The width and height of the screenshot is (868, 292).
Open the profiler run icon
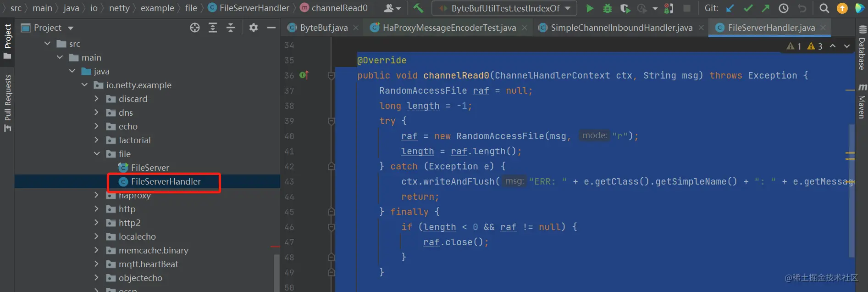click(x=642, y=8)
